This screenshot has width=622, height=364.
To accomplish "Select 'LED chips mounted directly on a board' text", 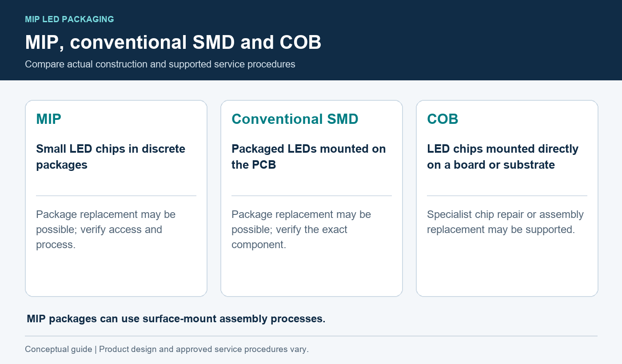I will pyautogui.click(x=502, y=157).
